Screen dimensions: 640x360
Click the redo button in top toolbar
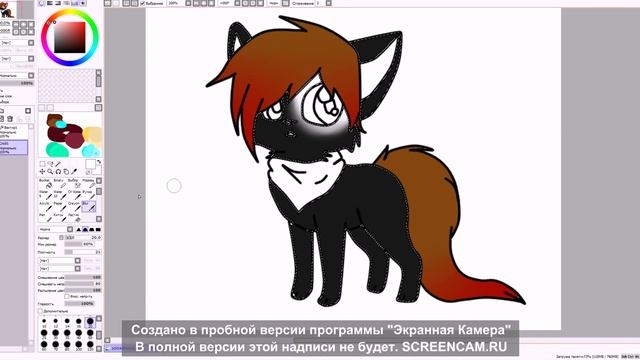[x=116, y=3]
